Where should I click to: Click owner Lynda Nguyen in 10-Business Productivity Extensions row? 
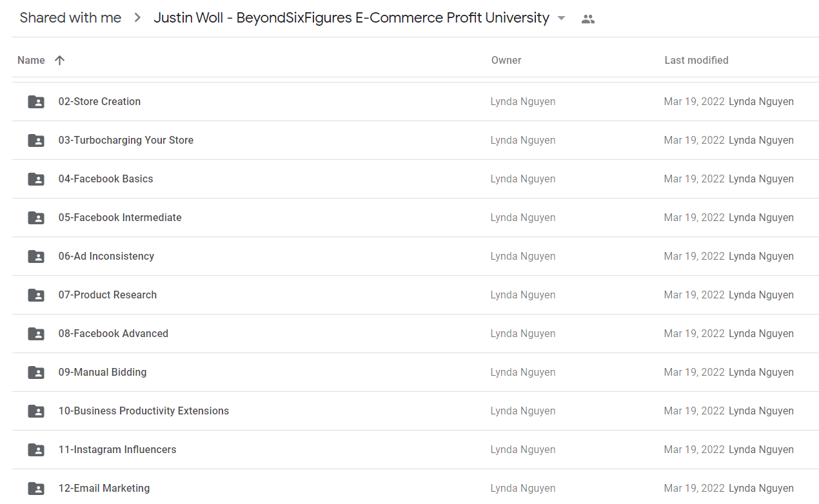pos(523,411)
